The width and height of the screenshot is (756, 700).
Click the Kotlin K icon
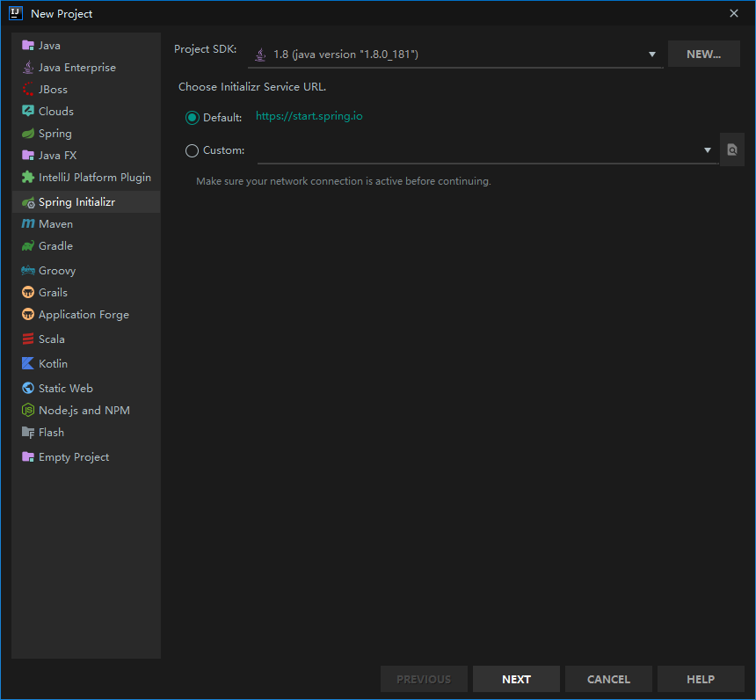[x=28, y=363]
